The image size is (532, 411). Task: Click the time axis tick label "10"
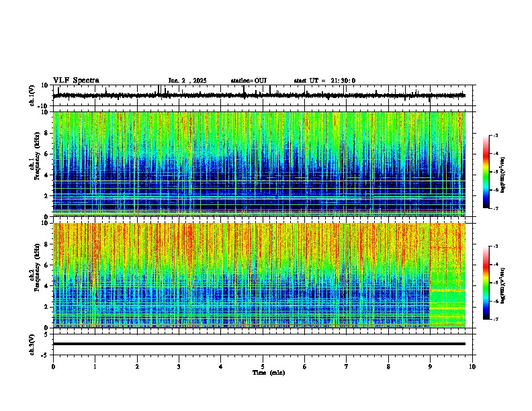pyautogui.click(x=472, y=367)
